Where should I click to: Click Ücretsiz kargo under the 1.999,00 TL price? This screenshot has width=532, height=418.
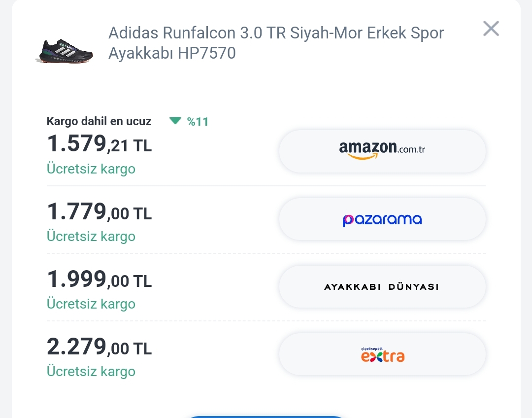pos(91,304)
